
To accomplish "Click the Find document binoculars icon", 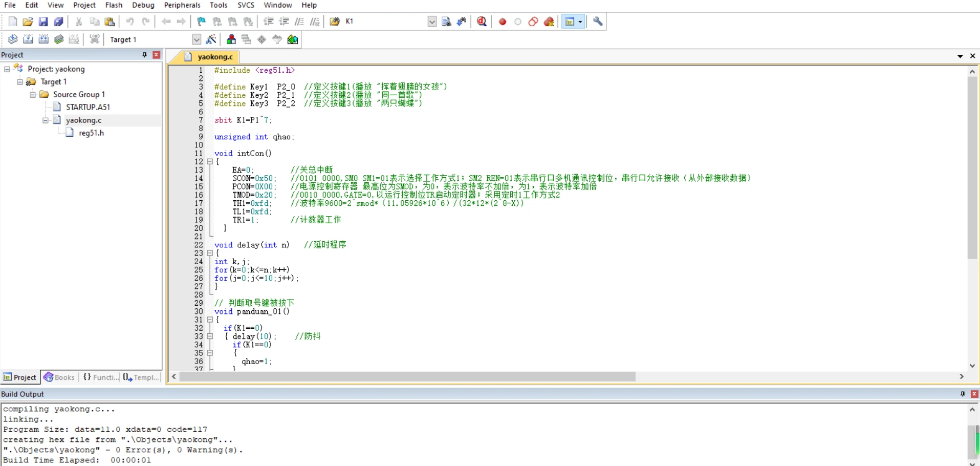I will click(x=446, y=22).
